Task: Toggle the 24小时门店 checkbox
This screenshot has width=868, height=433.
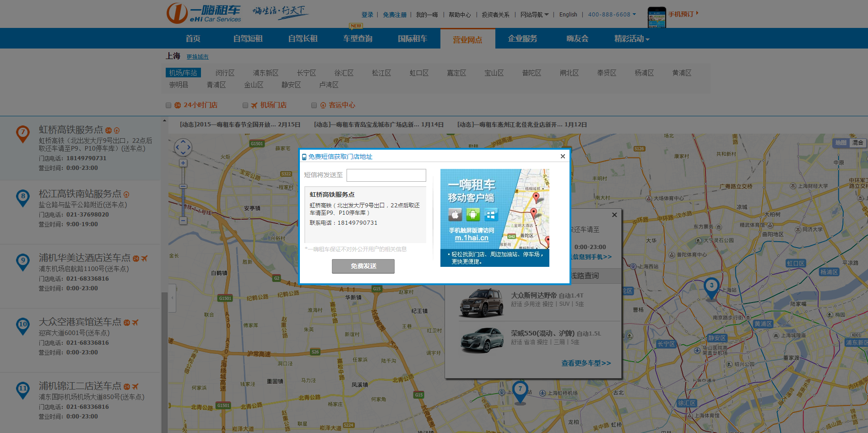Action: coord(168,105)
